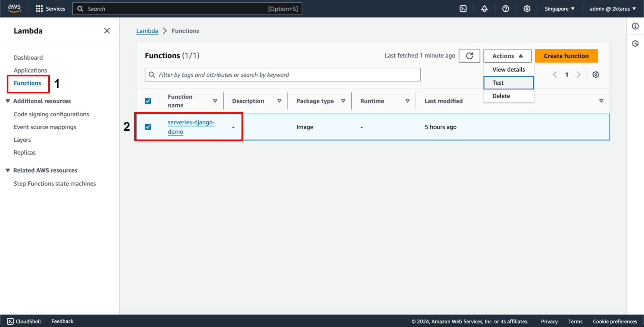
Task: Open the hexagon tools panel icon
Action: [635, 43]
